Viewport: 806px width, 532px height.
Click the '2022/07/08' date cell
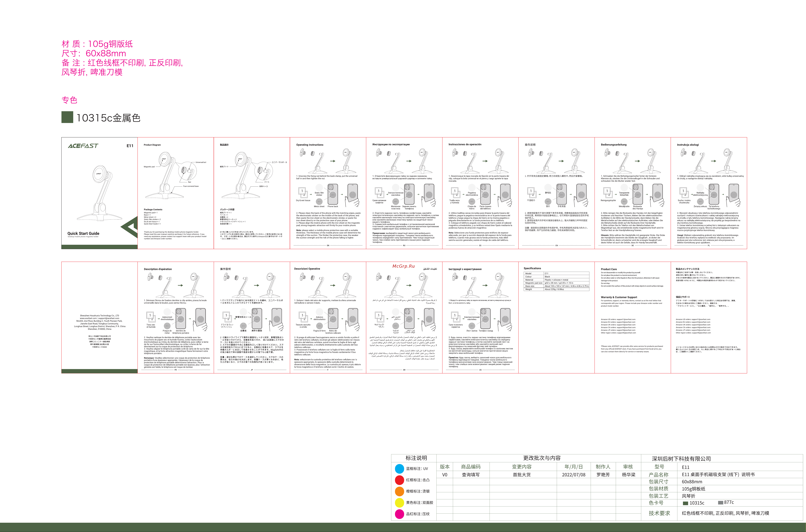click(x=574, y=475)
